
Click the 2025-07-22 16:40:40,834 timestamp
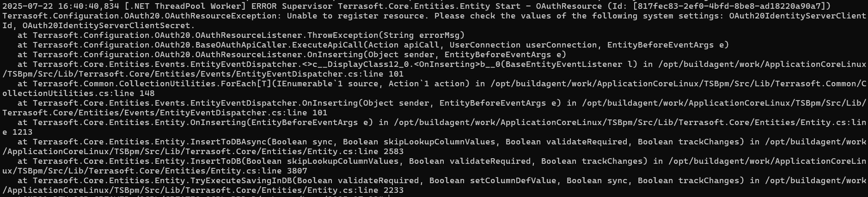point(61,6)
